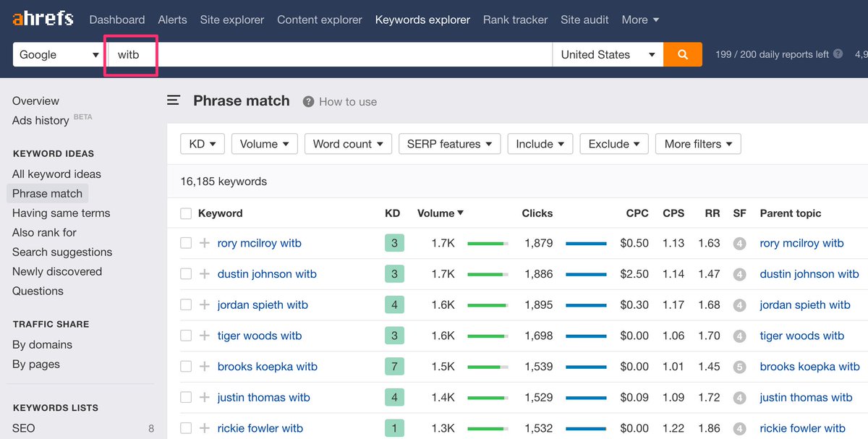This screenshot has width=868, height=439.
Task: Open the Exclude filter dropdown
Action: coord(615,144)
